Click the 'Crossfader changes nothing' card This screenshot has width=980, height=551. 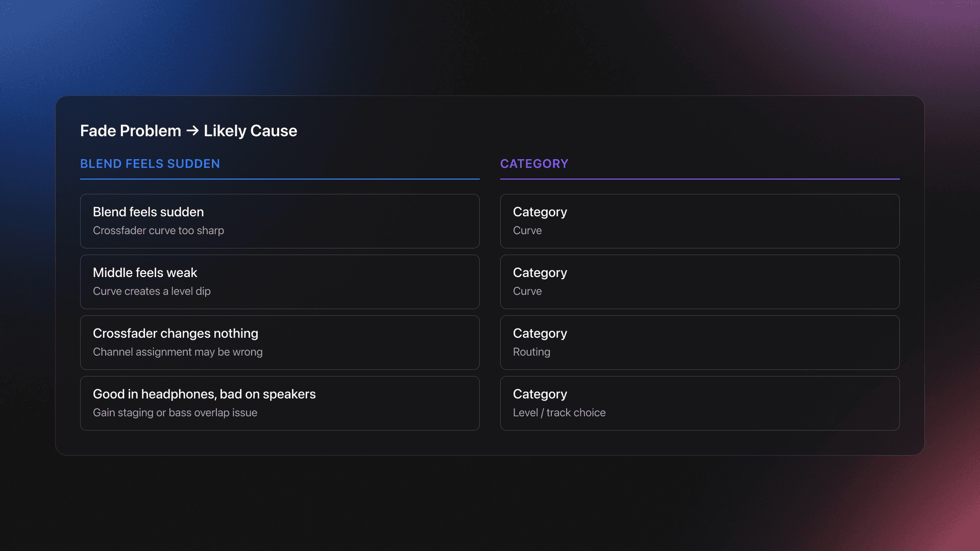click(x=280, y=342)
